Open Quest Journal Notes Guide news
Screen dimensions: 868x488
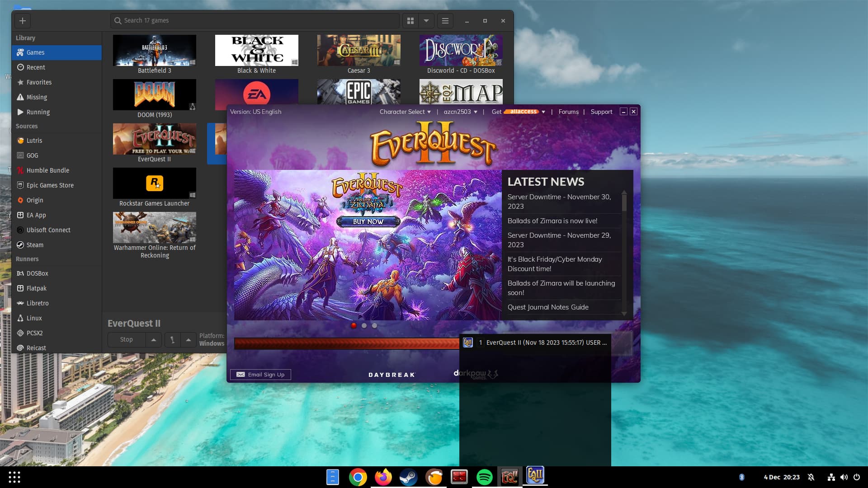[x=548, y=307]
